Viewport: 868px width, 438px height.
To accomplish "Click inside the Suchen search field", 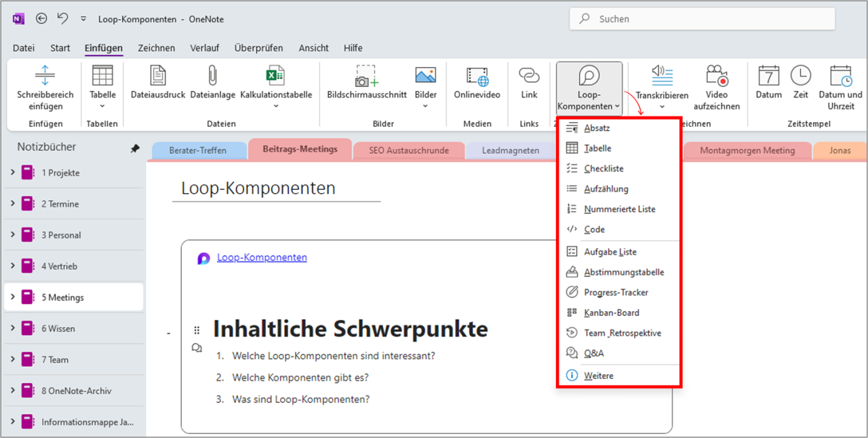I will pos(702,18).
